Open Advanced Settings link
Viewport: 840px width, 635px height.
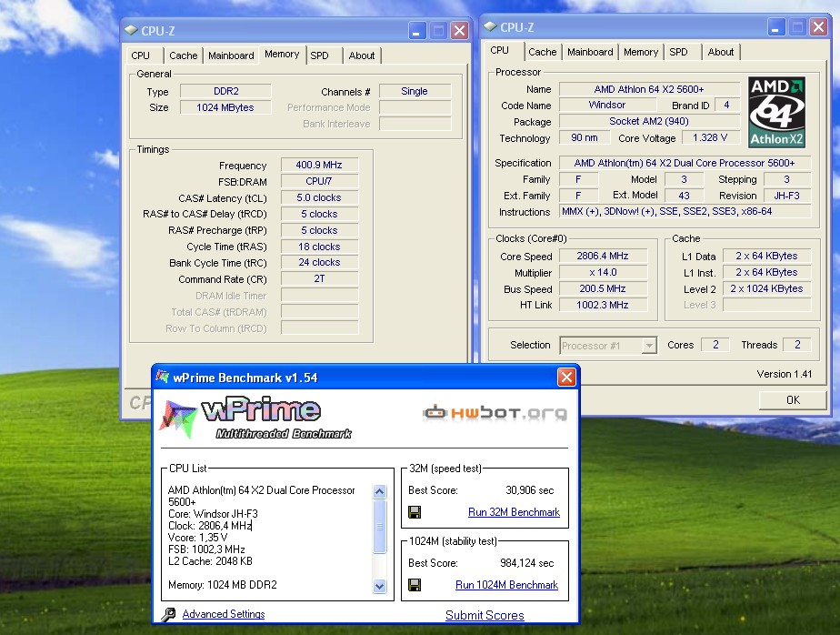224,614
